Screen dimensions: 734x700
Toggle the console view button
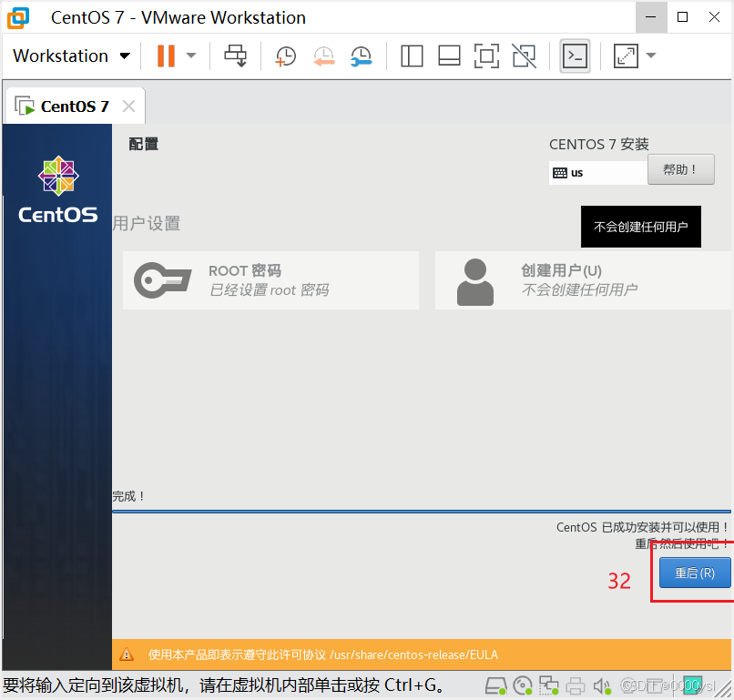(575, 56)
